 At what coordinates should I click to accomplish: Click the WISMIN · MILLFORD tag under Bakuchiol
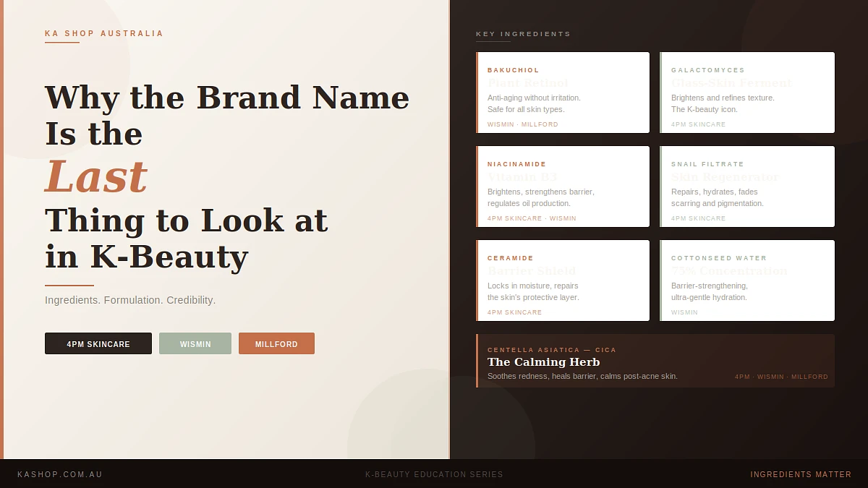click(523, 124)
